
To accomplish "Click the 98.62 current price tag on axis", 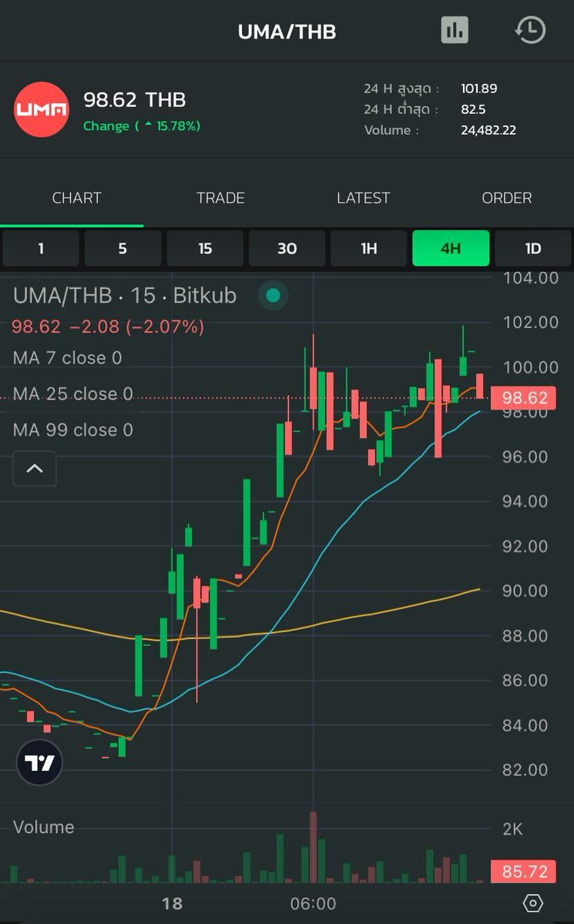I will [x=525, y=398].
